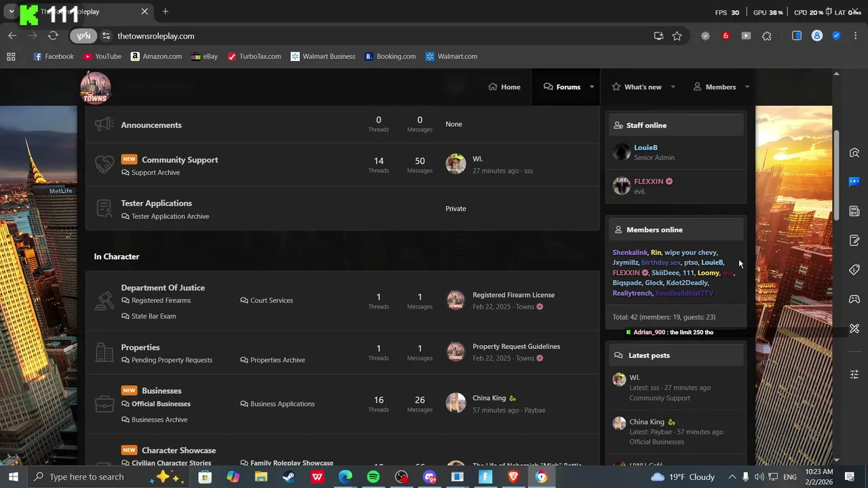
Task: Open the Property Request Guidelines thread
Action: click(x=516, y=346)
